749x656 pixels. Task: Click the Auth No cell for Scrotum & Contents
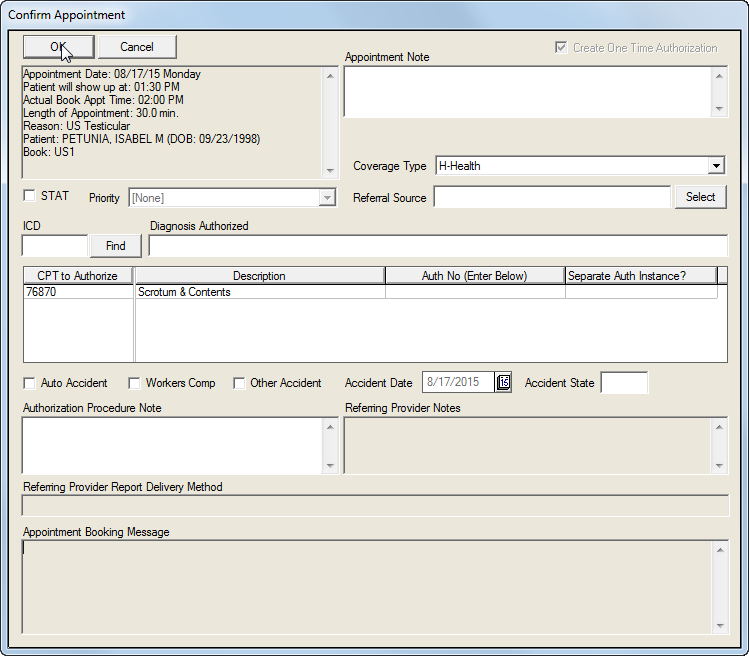pos(474,292)
